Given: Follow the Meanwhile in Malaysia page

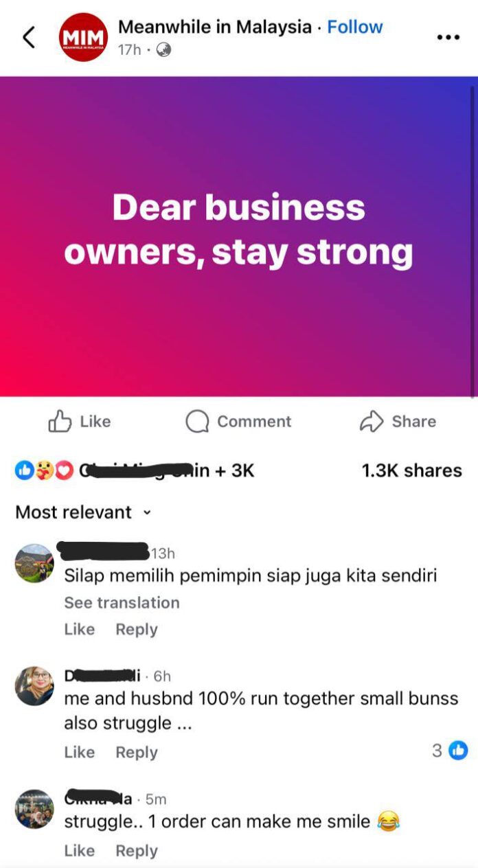Looking at the screenshot, I should coord(355,27).
